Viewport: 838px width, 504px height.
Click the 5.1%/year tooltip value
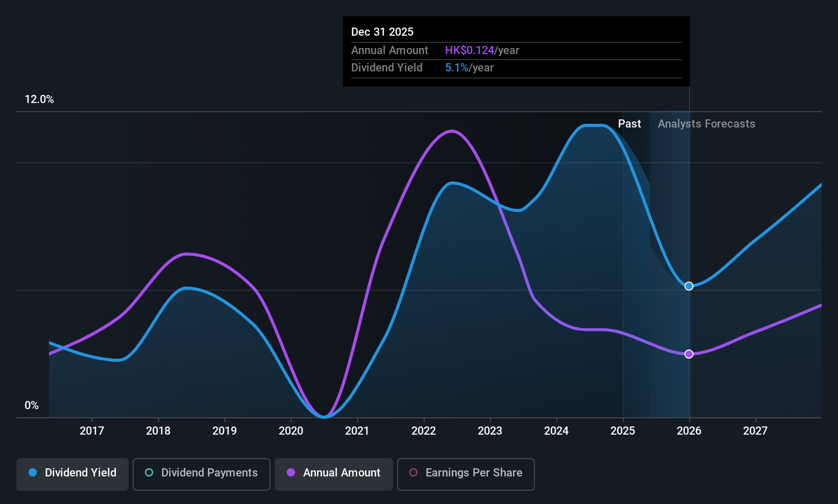[469, 67]
